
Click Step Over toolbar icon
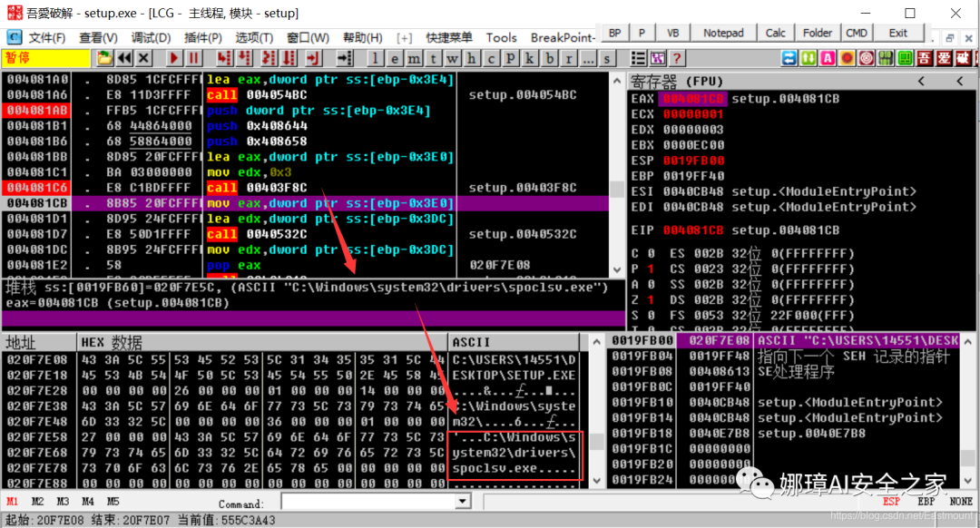coord(244,58)
